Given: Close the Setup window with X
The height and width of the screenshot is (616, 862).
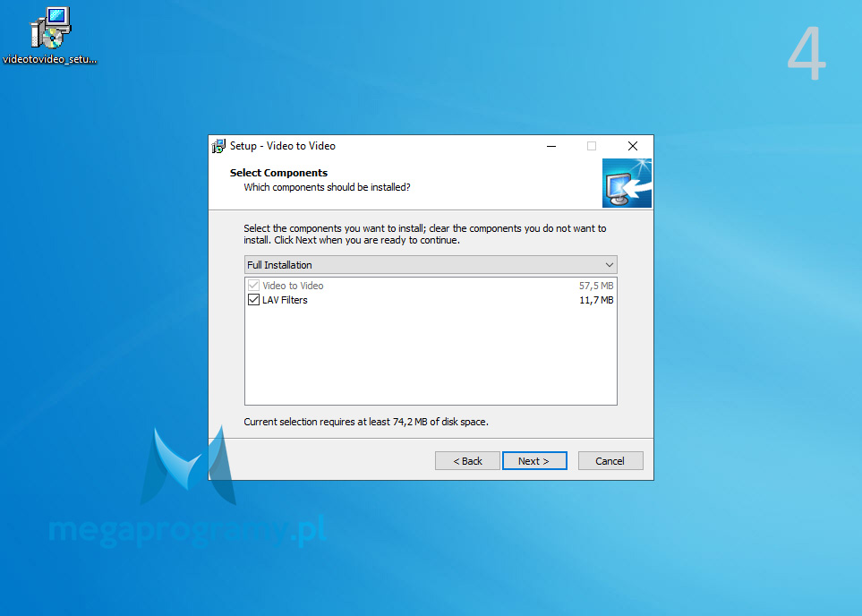Looking at the screenshot, I should [632, 146].
